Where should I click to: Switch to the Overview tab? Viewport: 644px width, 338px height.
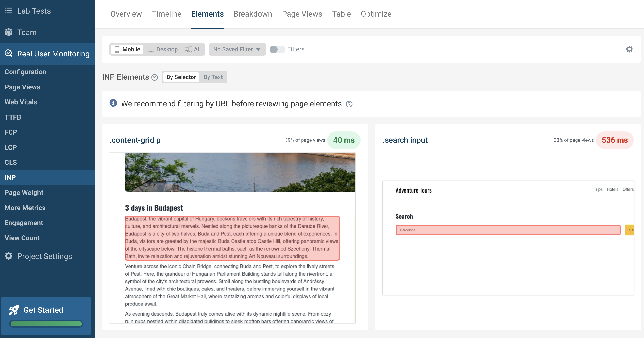[x=126, y=13]
